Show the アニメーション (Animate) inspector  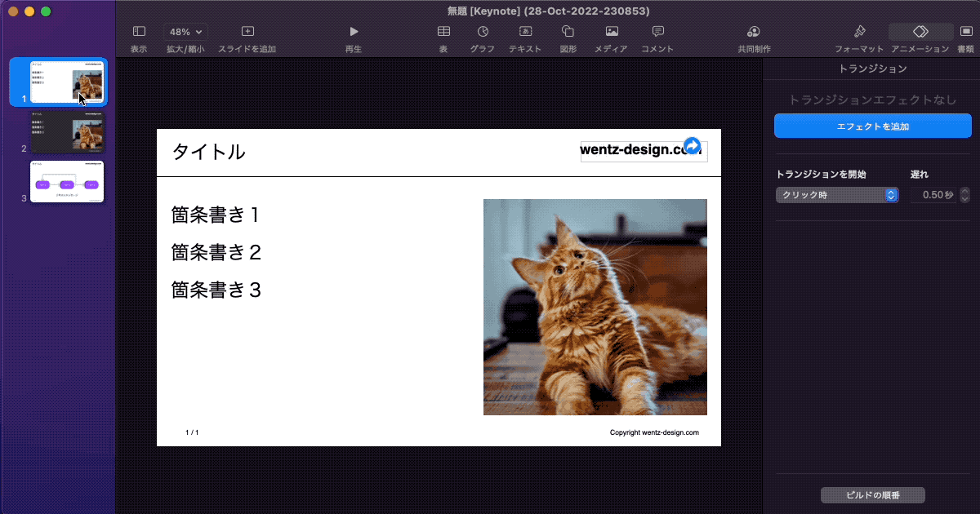pyautogui.click(x=919, y=37)
